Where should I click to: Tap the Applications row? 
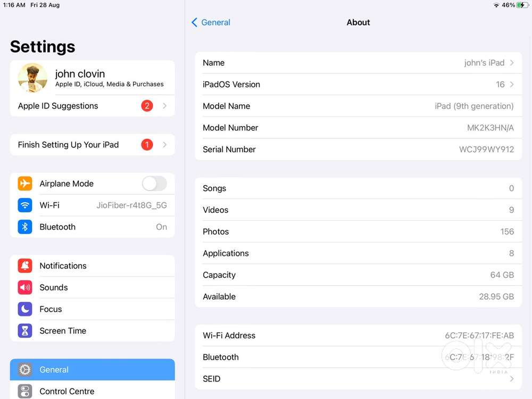(x=358, y=253)
